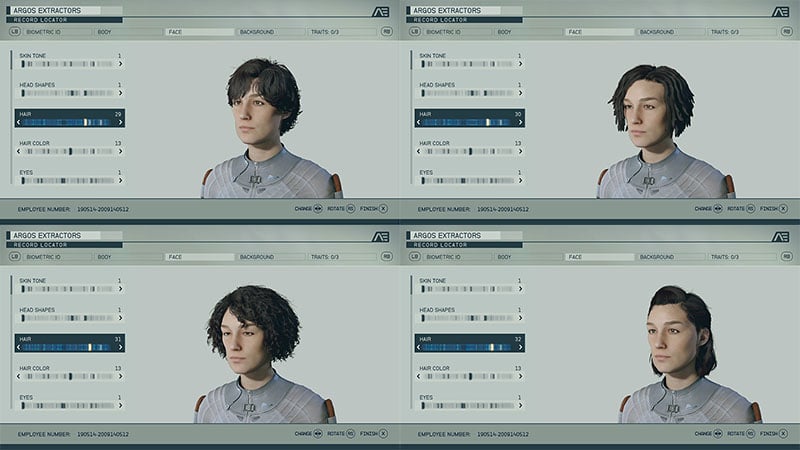Click the Rotate RS icon in the hair 29 panel
The height and width of the screenshot is (450, 800).
tap(351, 209)
